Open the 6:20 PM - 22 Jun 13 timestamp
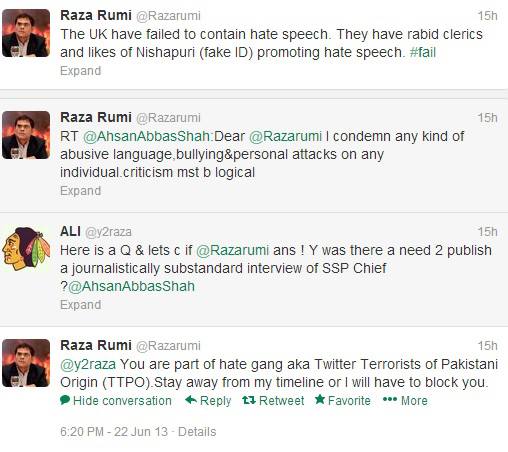Screen dimensions: 508x452 pyautogui.click(x=114, y=432)
